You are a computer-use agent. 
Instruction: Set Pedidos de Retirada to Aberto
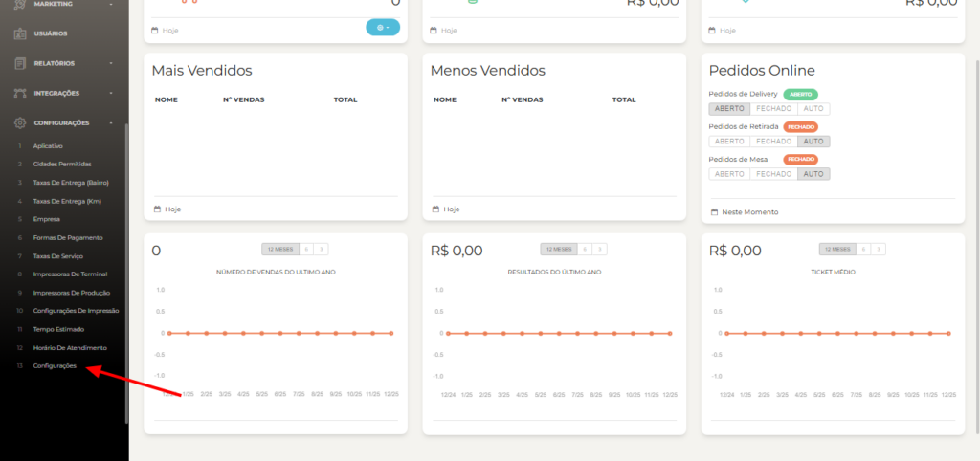coord(729,142)
